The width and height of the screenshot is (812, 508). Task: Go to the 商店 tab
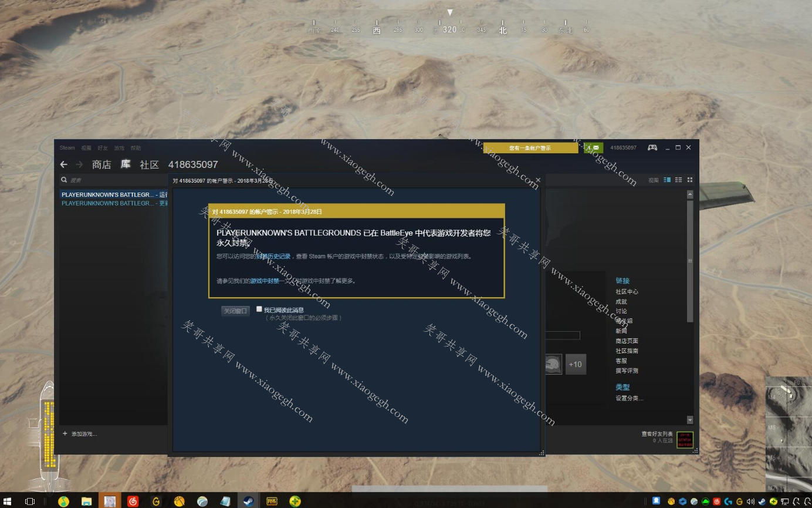tap(101, 164)
